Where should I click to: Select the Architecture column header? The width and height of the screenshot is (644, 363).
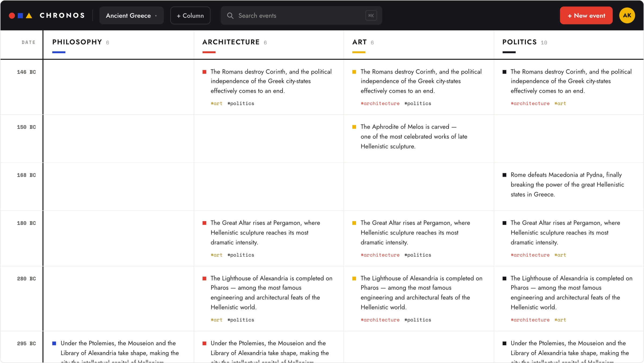(x=231, y=42)
